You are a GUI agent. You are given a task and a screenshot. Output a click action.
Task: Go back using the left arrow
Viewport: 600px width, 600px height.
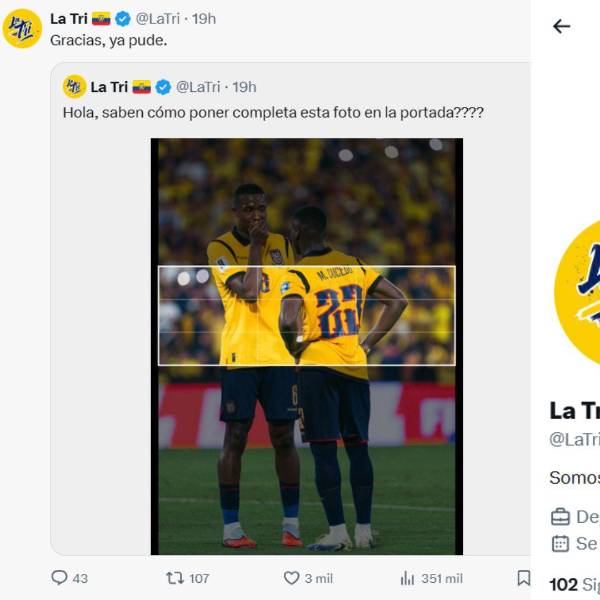point(562,27)
